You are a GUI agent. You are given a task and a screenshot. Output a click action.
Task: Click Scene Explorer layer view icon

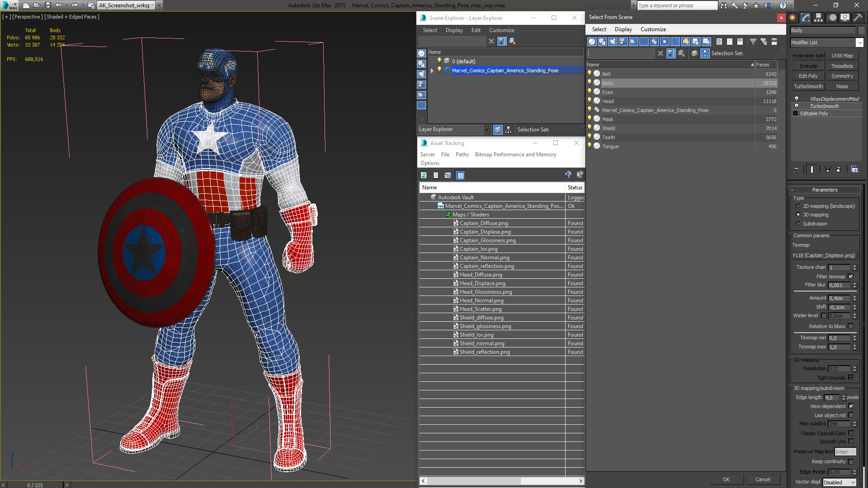pos(498,130)
